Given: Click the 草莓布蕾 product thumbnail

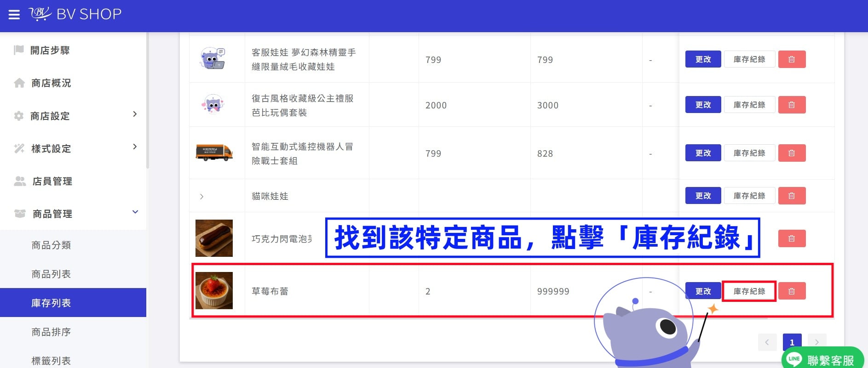Looking at the screenshot, I should coord(214,290).
